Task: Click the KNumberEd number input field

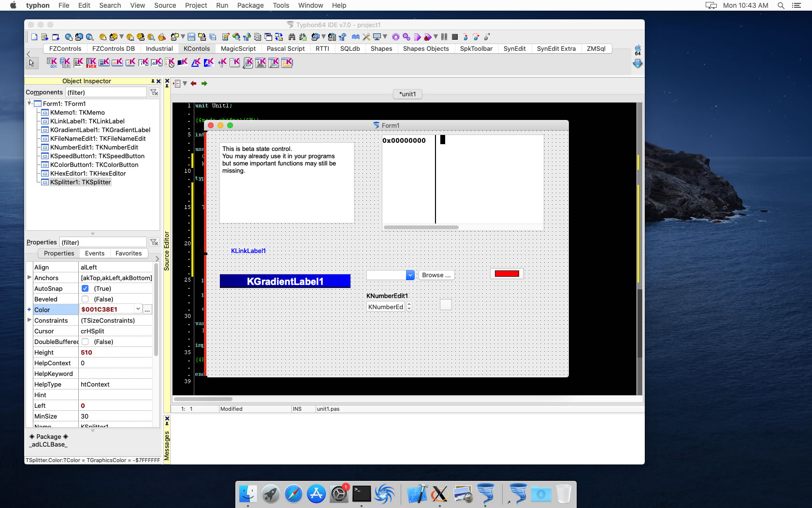Action: click(x=386, y=306)
